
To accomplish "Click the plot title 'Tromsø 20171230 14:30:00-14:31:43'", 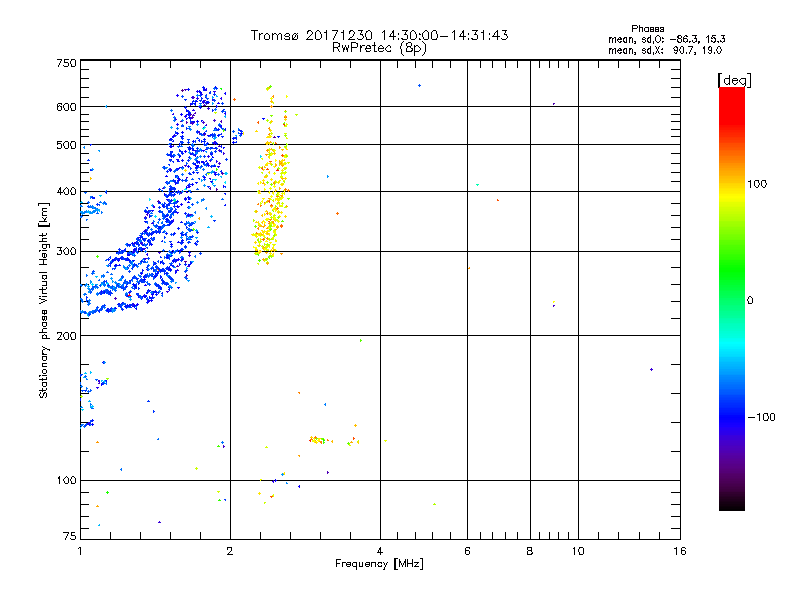I will coord(380,35).
